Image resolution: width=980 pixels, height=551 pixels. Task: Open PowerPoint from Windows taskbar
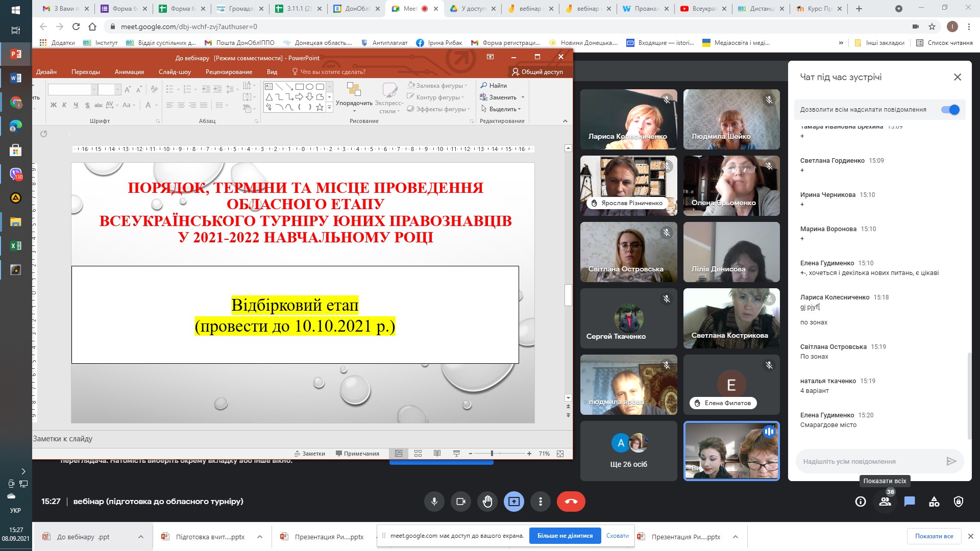16,54
